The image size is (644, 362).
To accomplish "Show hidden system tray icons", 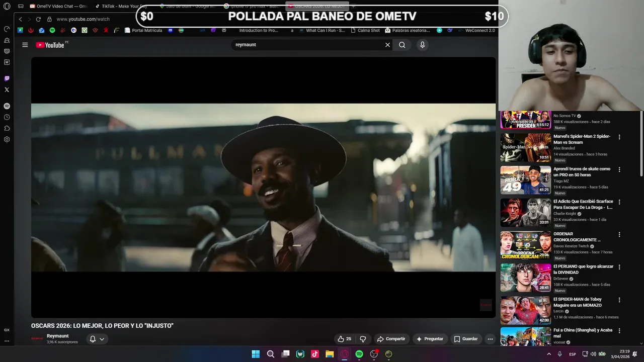I will [x=549, y=354].
